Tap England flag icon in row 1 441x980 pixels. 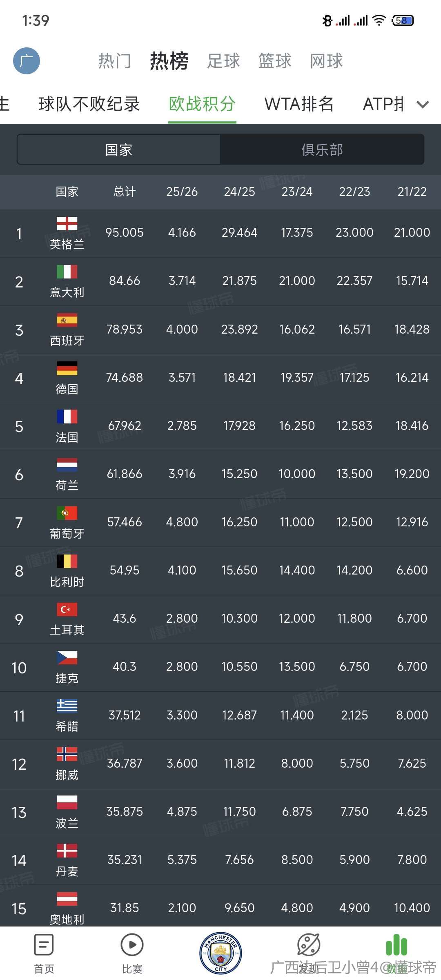(67, 223)
